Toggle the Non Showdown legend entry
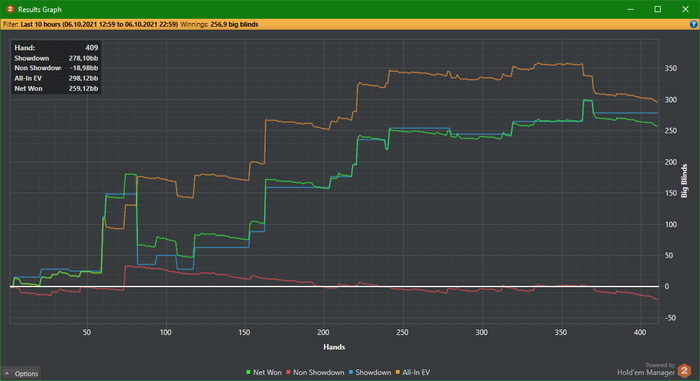The width and height of the screenshot is (700, 381). (x=315, y=372)
